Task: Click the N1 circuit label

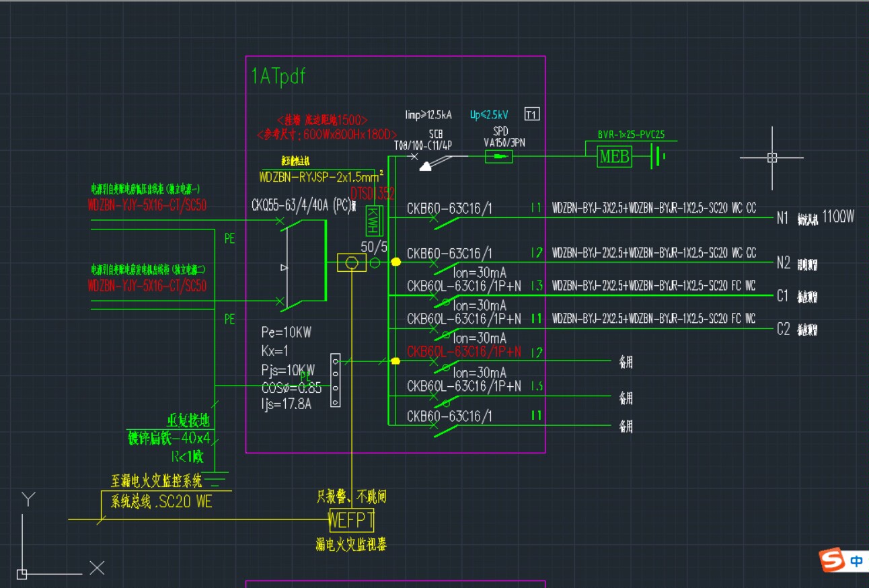Action: pyautogui.click(x=783, y=217)
